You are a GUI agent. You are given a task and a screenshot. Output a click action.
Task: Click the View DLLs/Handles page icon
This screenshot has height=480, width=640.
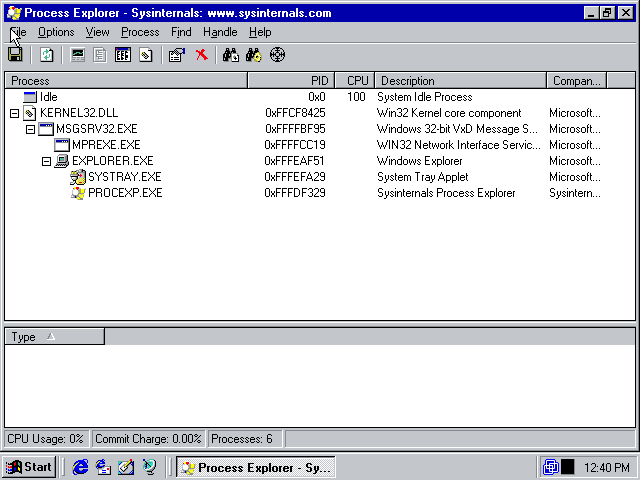[x=146, y=55]
